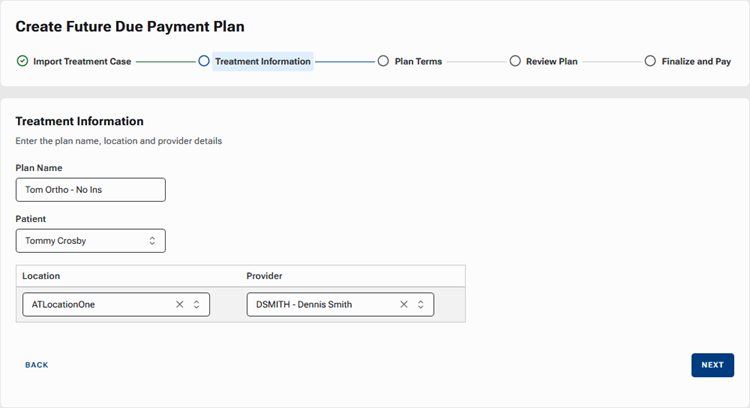This screenshot has height=408, width=750.
Task: Click the DSMITH - Dennis Smith provider text
Action: point(304,304)
